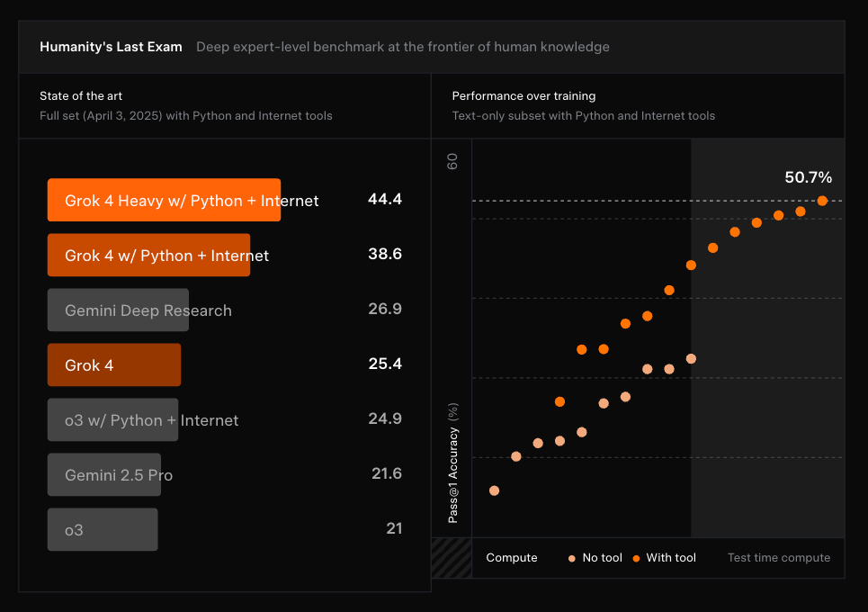
Task: Click the Compute axis label
Action: coord(512,558)
